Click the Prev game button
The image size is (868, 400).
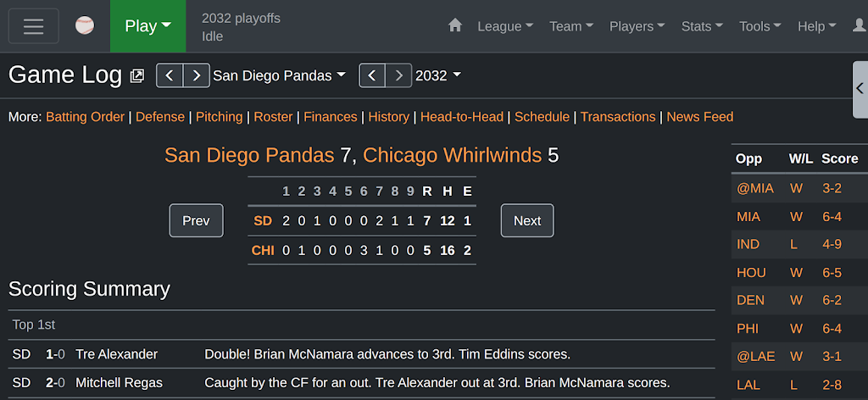(x=197, y=220)
